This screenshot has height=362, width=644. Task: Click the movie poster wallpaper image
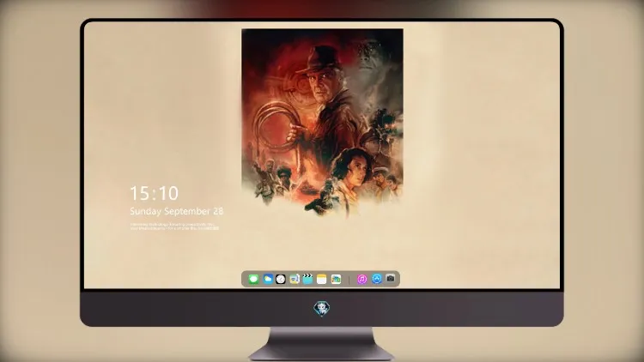(322, 122)
